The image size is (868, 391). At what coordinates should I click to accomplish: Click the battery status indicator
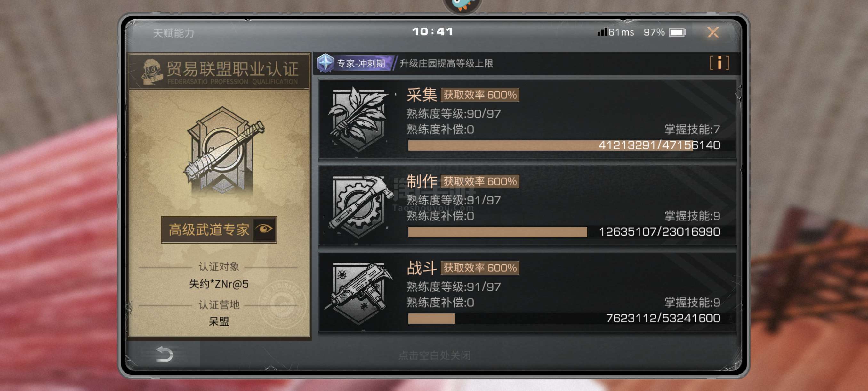pyautogui.click(x=678, y=32)
